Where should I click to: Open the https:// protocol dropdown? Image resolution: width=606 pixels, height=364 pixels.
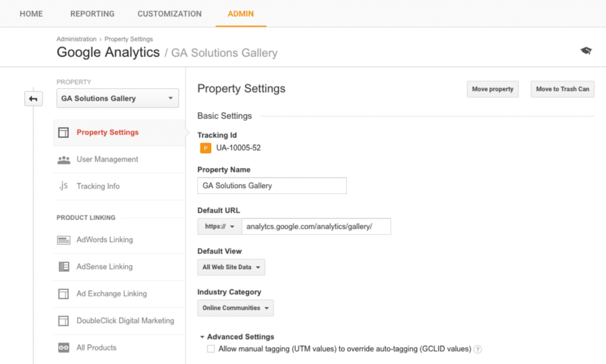click(x=220, y=227)
